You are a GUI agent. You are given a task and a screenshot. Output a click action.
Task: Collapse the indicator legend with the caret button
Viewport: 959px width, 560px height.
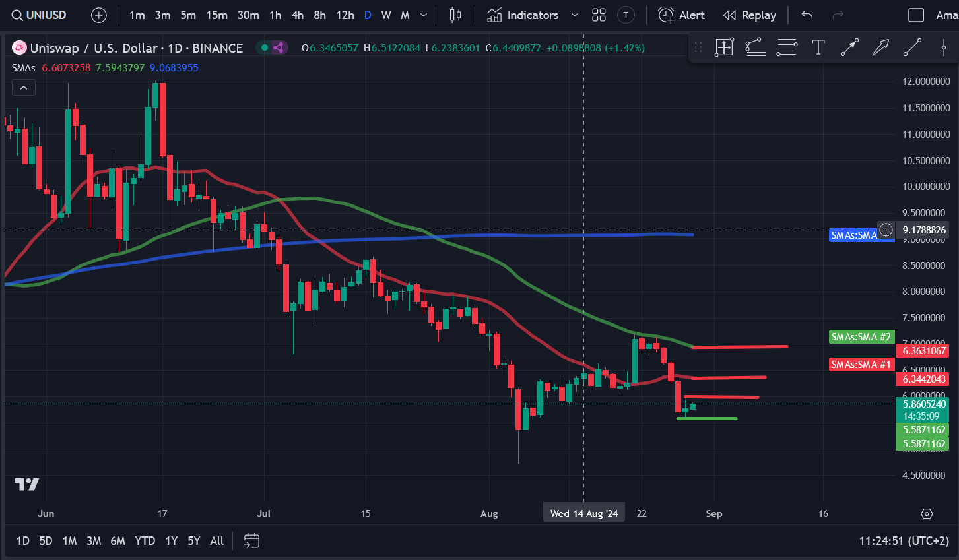click(x=24, y=88)
